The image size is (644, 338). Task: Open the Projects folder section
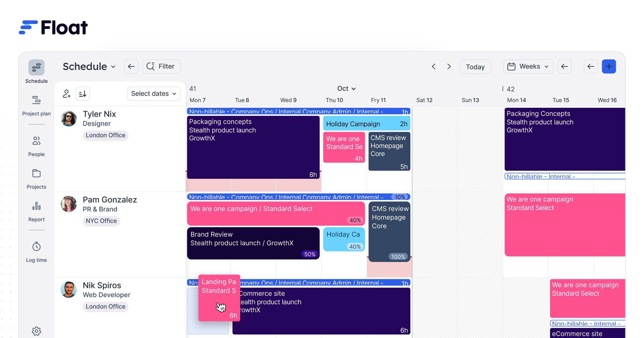(x=36, y=179)
